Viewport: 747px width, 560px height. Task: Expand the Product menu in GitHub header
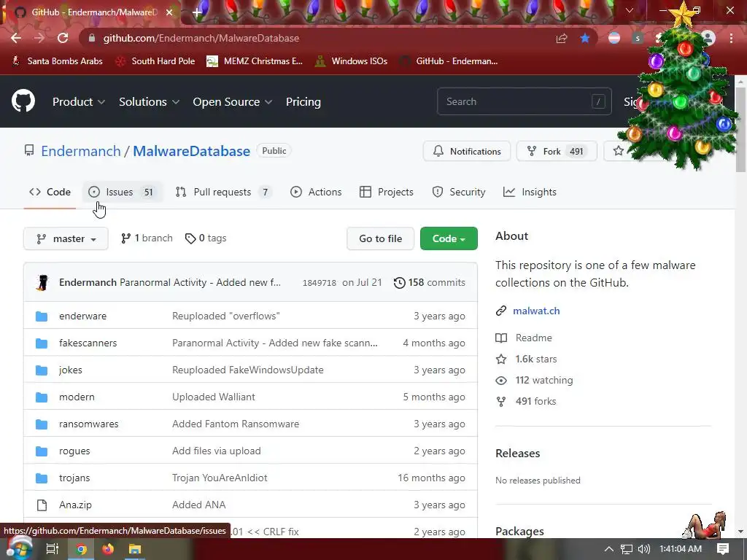(79, 102)
